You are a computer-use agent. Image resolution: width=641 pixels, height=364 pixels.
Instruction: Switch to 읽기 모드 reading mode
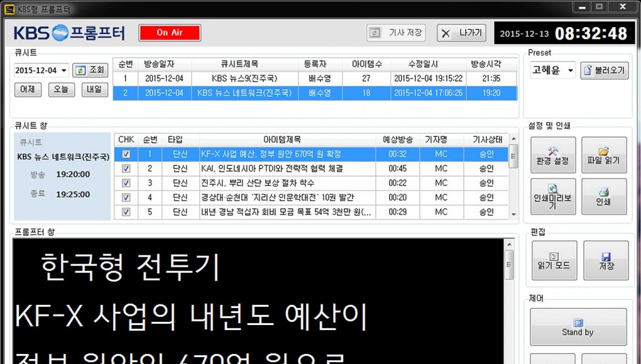[x=554, y=260]
